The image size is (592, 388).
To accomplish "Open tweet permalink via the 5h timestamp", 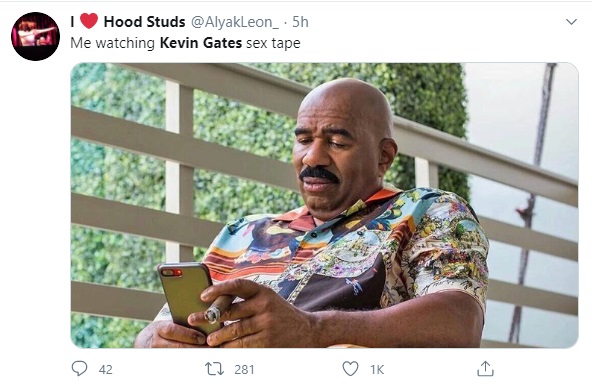I will [301, 22].
